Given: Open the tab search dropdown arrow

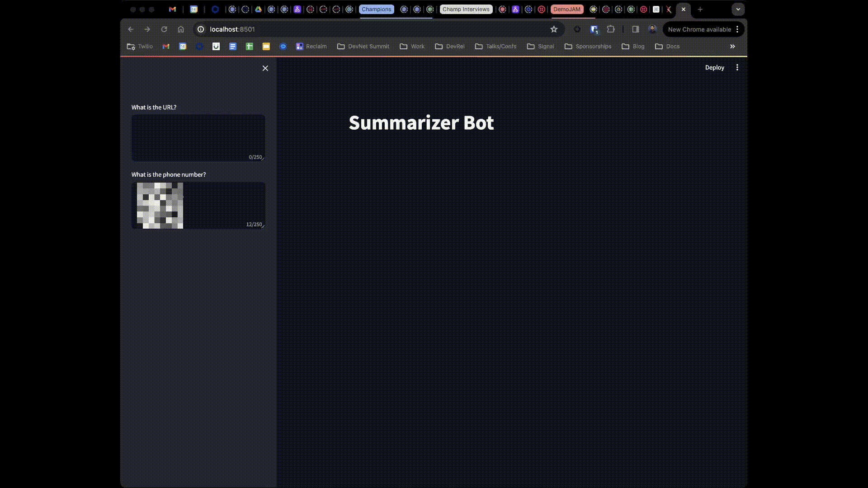Looking at the screenshot, I should [x=738, y=9].
